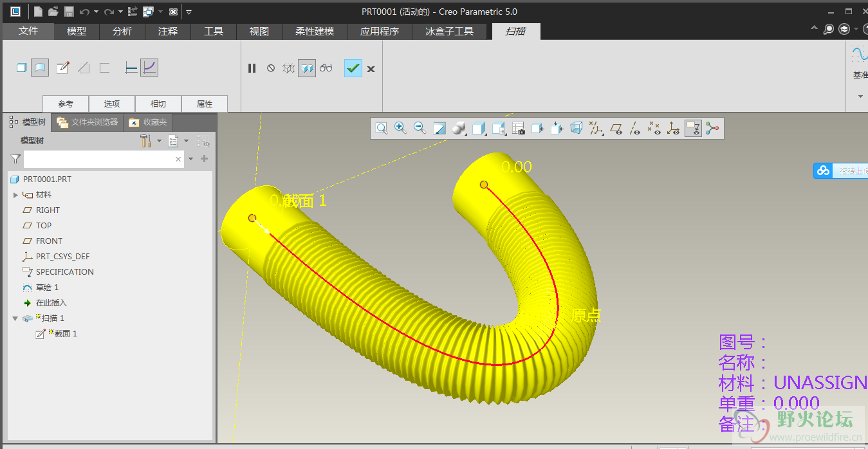Image resolution: width=868 pixels, height=449 pixels.
Task: Open the view manager icon
Action: (x=518, y=129)
